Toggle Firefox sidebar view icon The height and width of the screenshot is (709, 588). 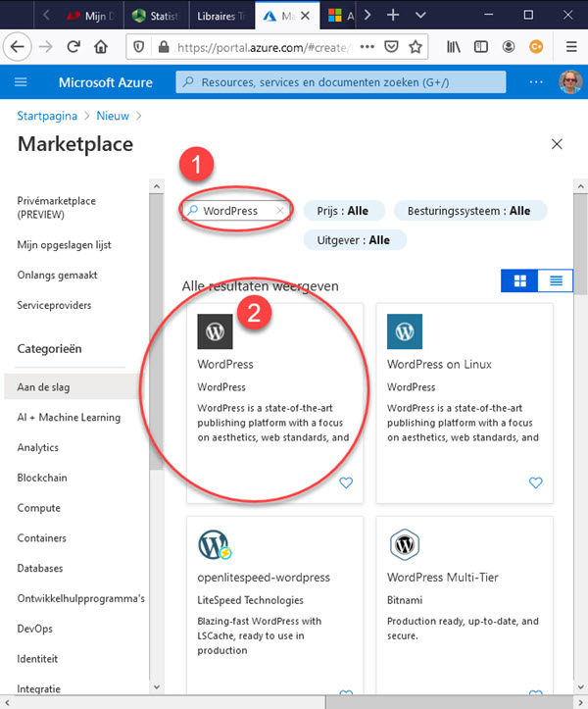point(481,46)
